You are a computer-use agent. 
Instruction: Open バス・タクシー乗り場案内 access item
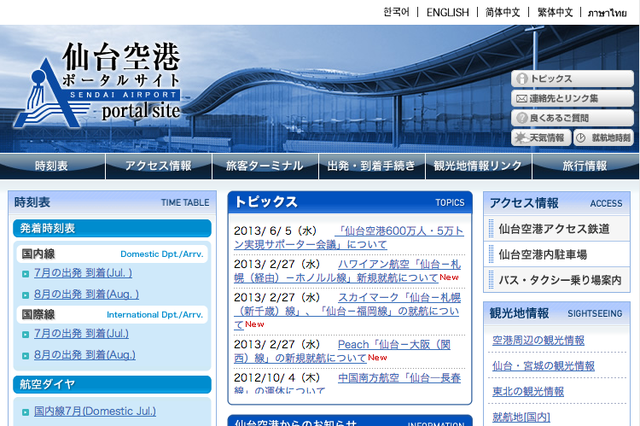[557, 280]
